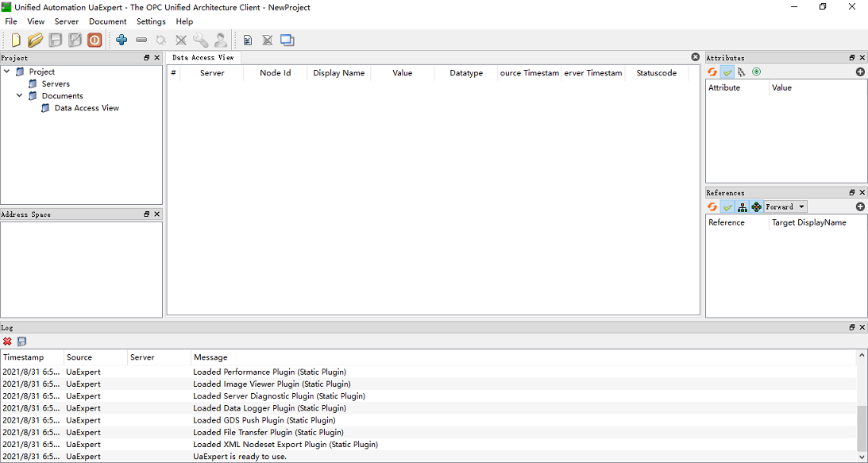Image resolution: width=868 pixels, height=463 pixels.
Task: Click the Add Document page icon
Action: [248, 40]
